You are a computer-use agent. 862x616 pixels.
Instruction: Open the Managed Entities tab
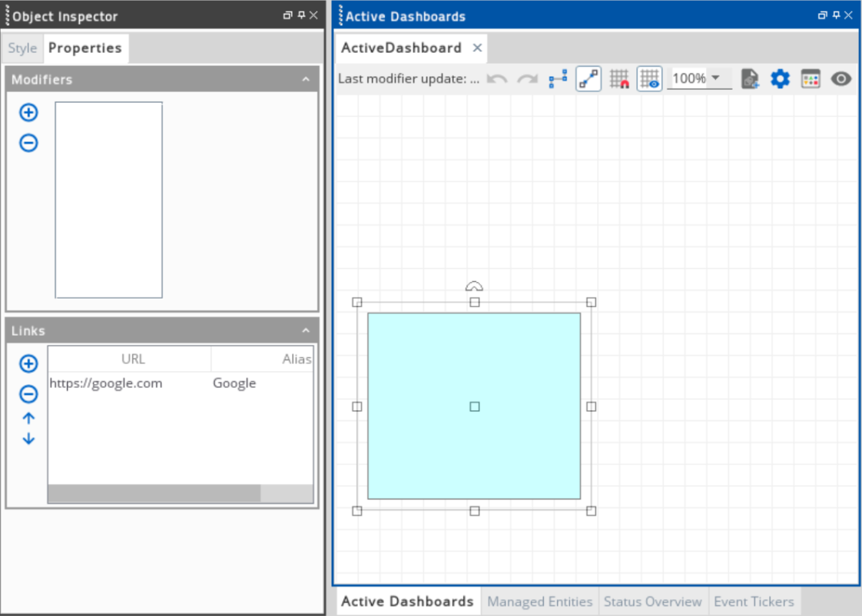click(539, 601)
